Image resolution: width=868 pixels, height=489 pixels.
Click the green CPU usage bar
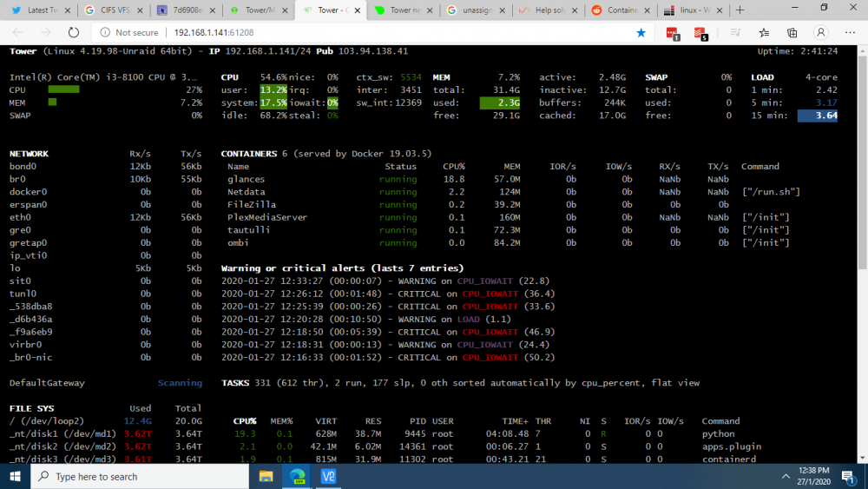tap(63, 89)
